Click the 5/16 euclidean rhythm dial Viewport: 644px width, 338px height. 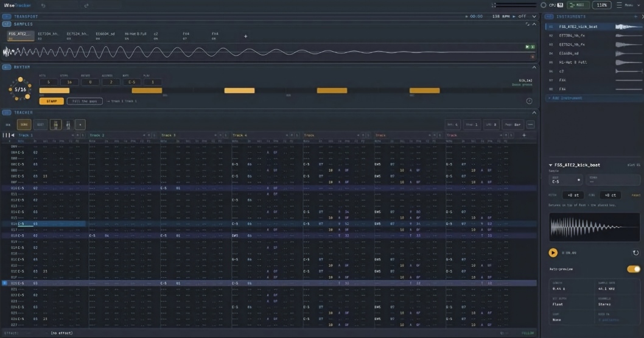20,89
